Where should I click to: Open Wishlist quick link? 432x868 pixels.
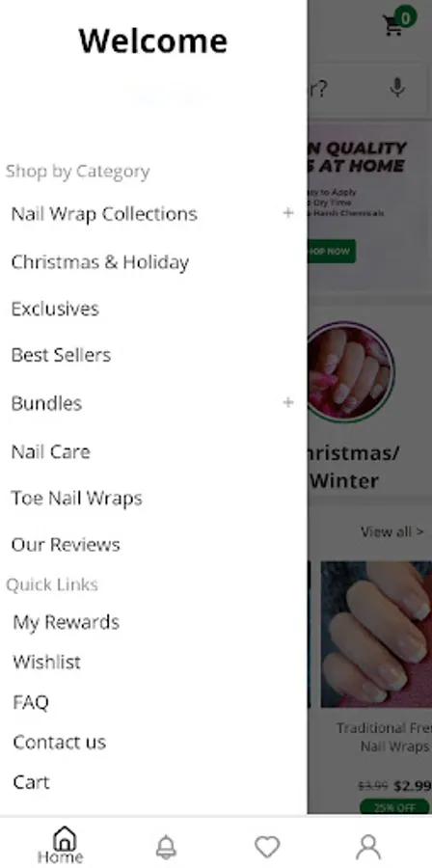pos(47,662)
